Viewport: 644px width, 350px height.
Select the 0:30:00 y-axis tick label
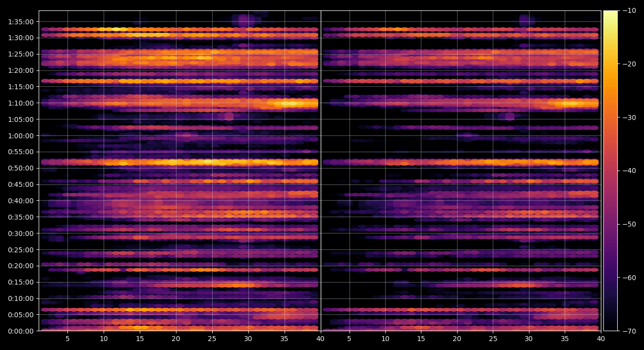pyautogui.click(x=21, y=233)
